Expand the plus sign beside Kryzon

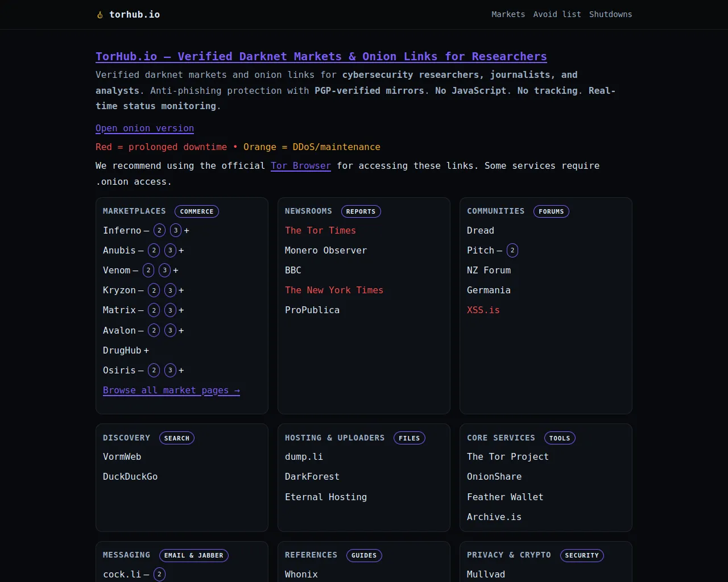point(181,290)
